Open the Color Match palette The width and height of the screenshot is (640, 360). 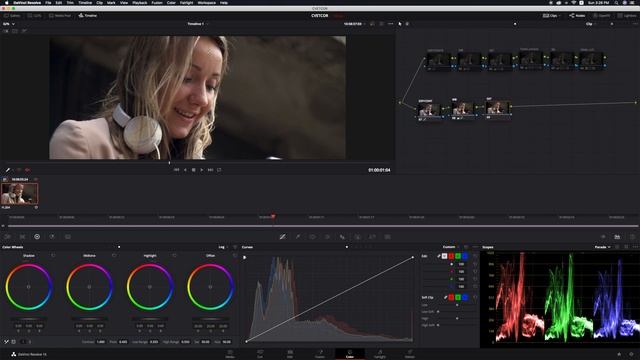tap(22, 237)
